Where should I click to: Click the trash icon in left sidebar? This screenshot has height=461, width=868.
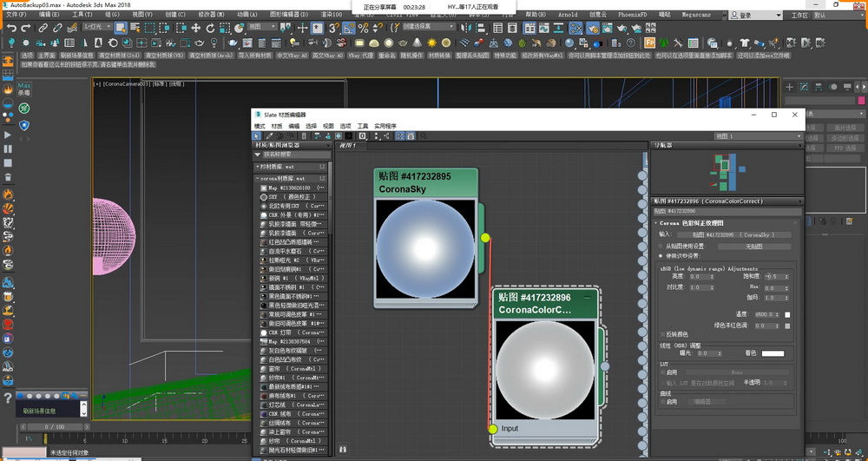[8, 177]
